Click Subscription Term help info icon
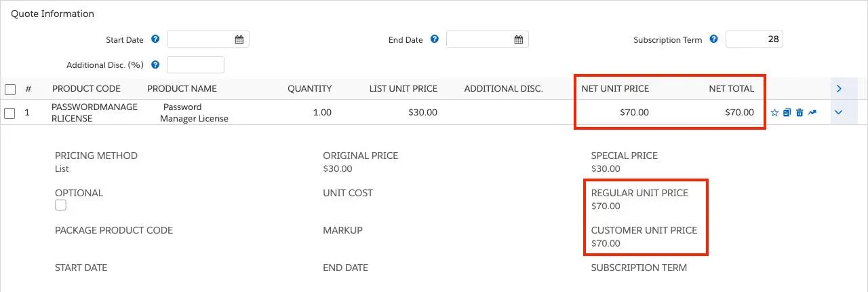Viewport: 868px width, 292px height. coord(714,39)
